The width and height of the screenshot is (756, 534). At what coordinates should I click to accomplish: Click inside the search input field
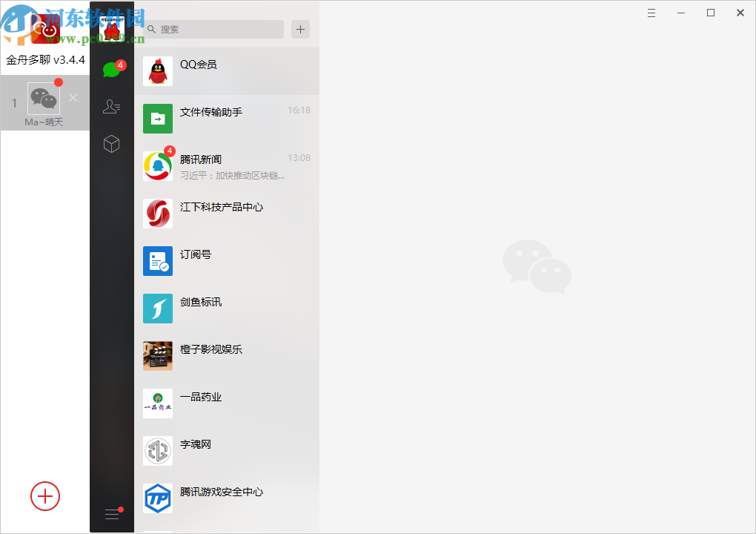click(215, 29)
